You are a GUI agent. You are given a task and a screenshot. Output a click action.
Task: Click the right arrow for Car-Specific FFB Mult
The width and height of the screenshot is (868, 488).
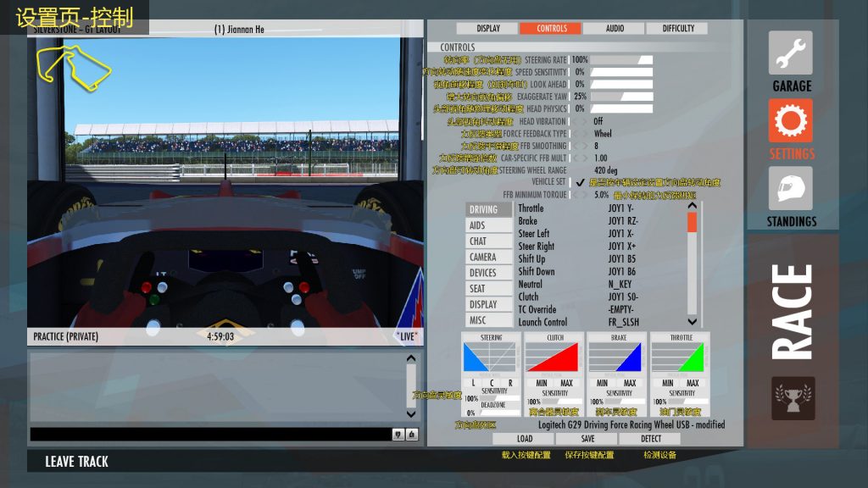pyautogui.click(x=585, y=158)
